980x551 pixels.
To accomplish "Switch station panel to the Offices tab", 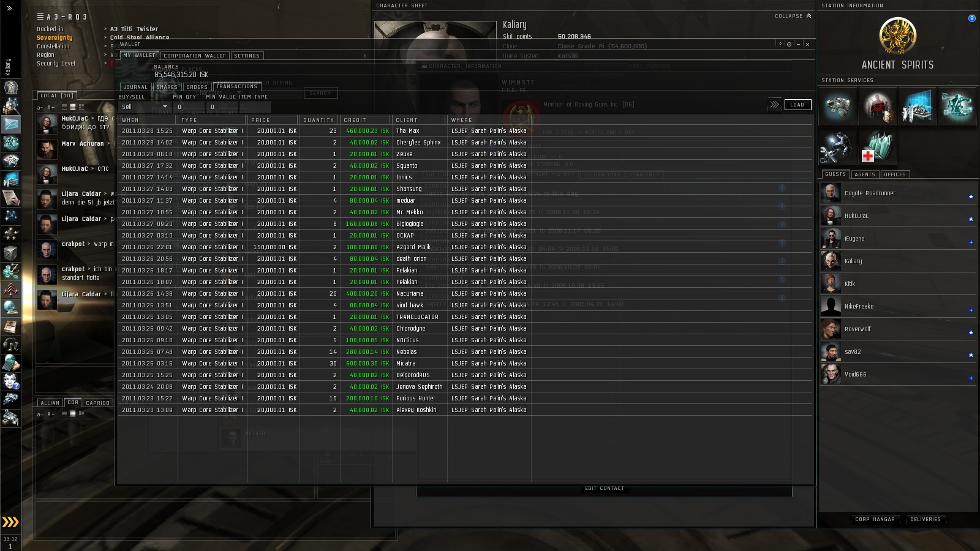I will (x=895, y=174).
